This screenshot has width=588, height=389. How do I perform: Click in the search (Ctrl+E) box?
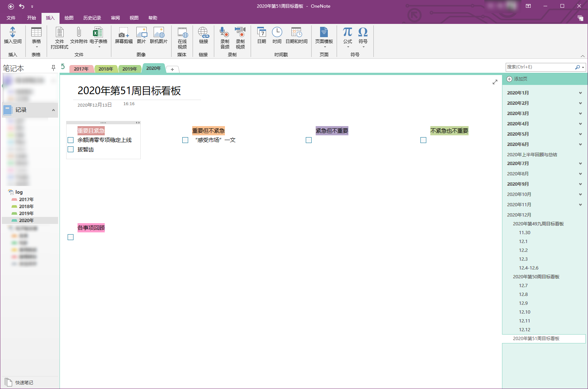[541, 67]
